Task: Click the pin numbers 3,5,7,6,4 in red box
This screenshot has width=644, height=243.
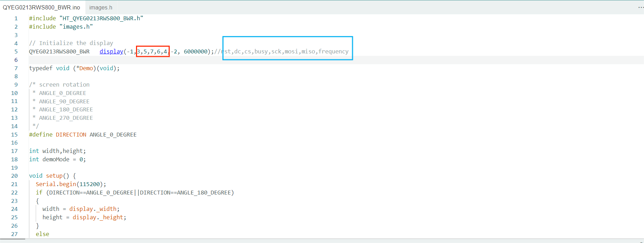Action: (x=152, y=51)
